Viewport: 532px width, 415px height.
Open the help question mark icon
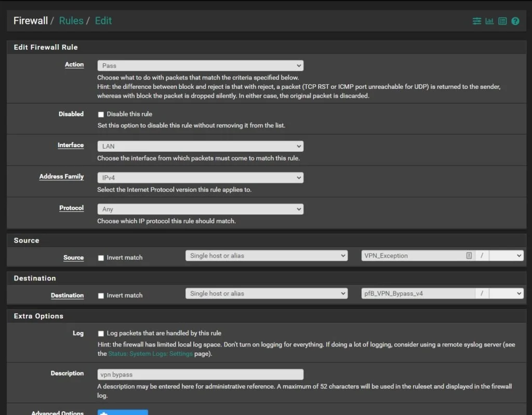[515, 21]
